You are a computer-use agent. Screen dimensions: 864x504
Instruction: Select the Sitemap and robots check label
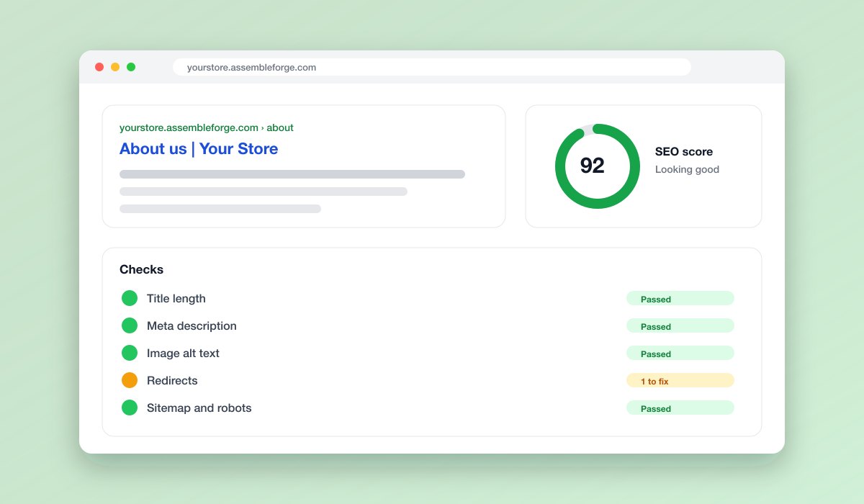click(x=199, y=408)
